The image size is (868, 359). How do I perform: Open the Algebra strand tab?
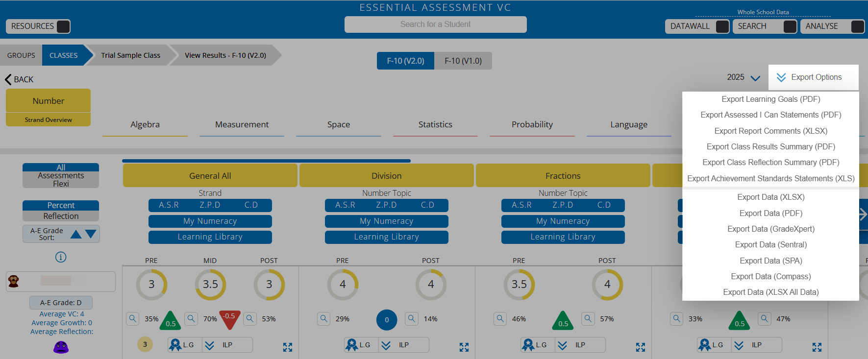click(x=145, y=125)
